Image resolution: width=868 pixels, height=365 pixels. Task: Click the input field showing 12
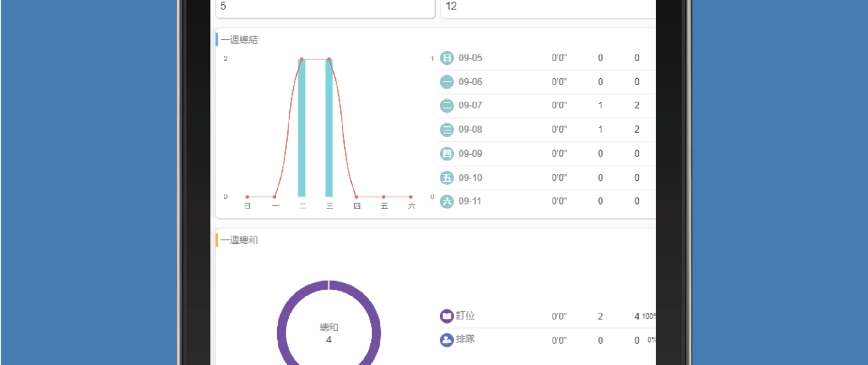pos(547,7)
